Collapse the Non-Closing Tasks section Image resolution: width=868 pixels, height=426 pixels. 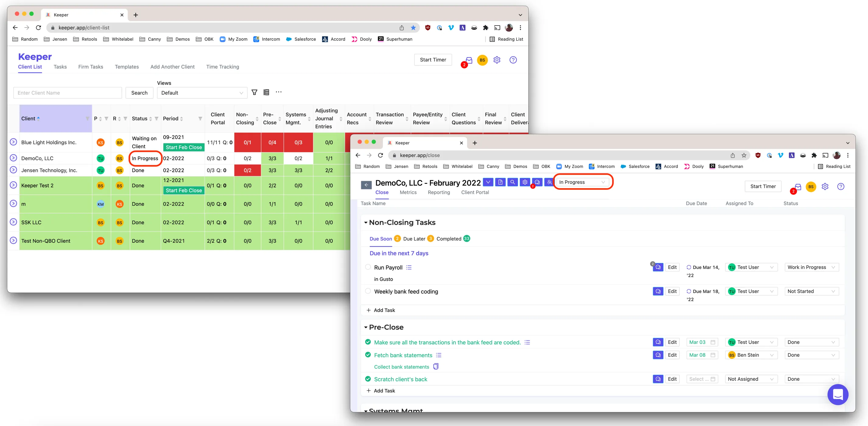coord(366,223)
